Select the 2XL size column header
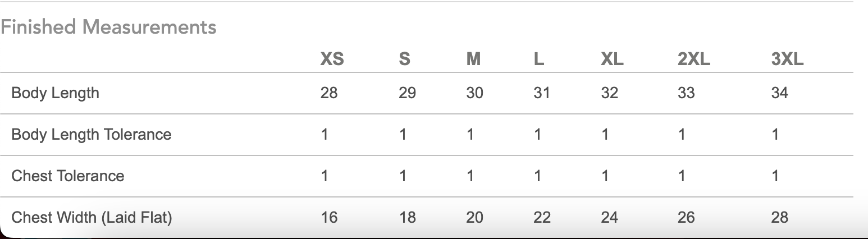Image resolution: width=868 pixels, height=239 pixels. click(694, 59)
